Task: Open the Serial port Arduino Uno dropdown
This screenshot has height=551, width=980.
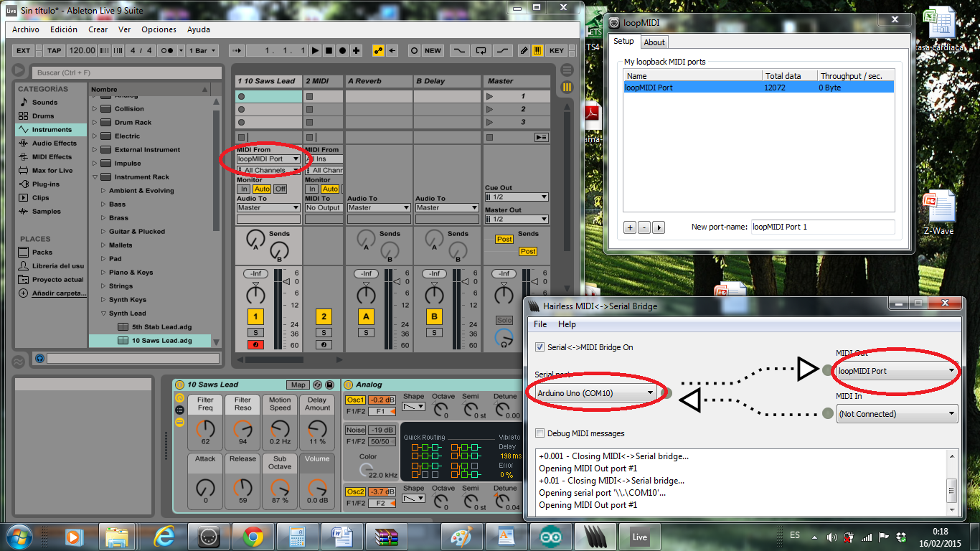Action: click(595, 392)
